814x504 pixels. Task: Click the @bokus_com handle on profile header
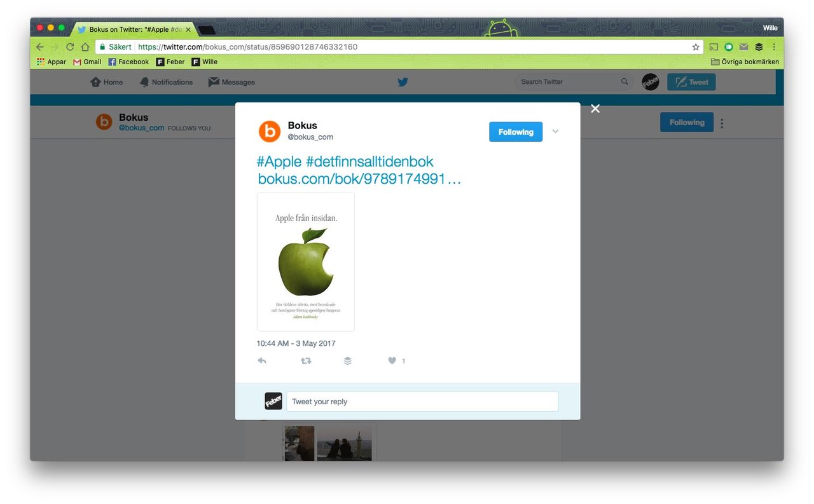point(141,128)
